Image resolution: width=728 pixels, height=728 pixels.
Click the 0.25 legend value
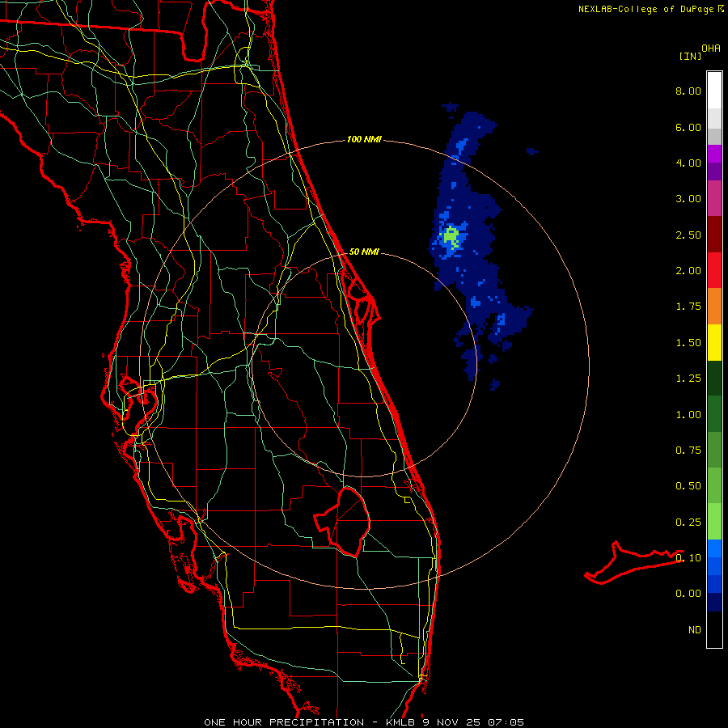pos(688,523)
